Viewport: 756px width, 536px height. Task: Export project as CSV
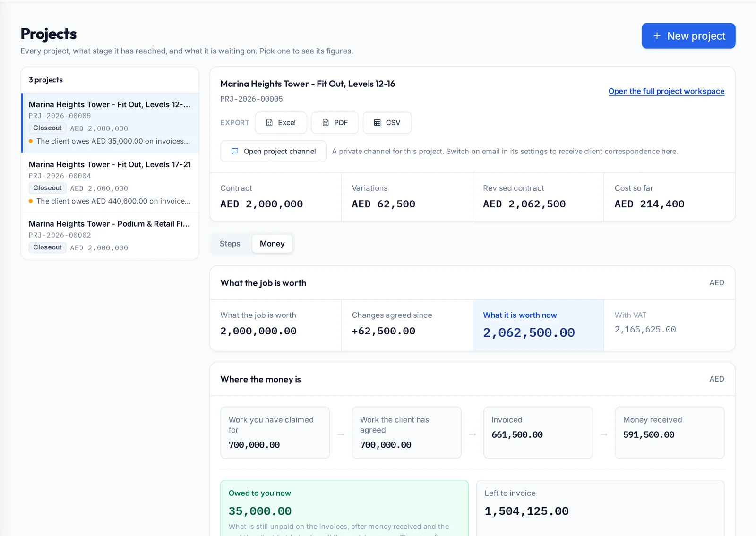click(x=387, y=123)
